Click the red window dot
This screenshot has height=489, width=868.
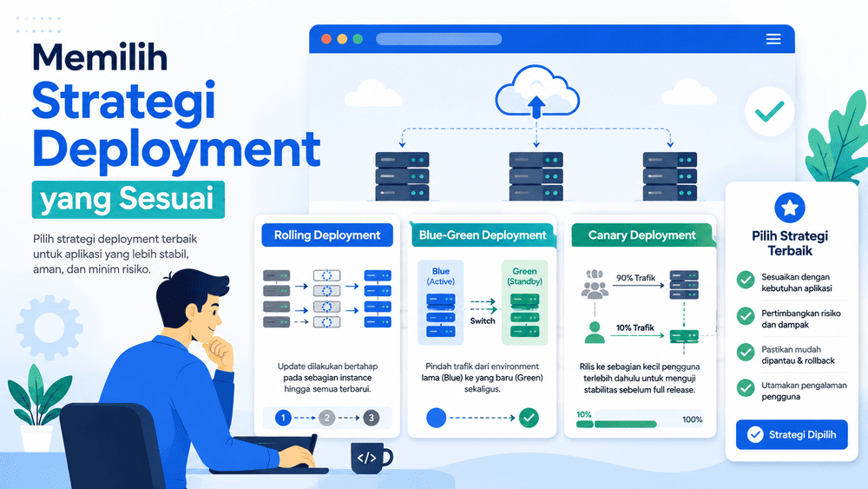coord(326,39)
